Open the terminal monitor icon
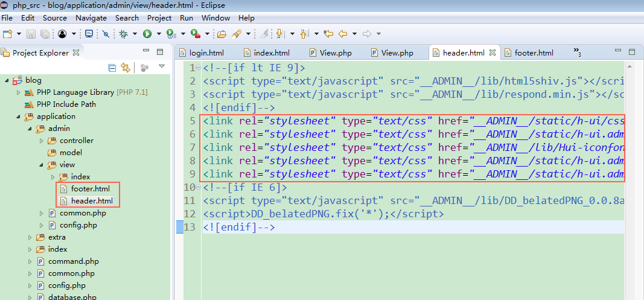 coord(89,34)
